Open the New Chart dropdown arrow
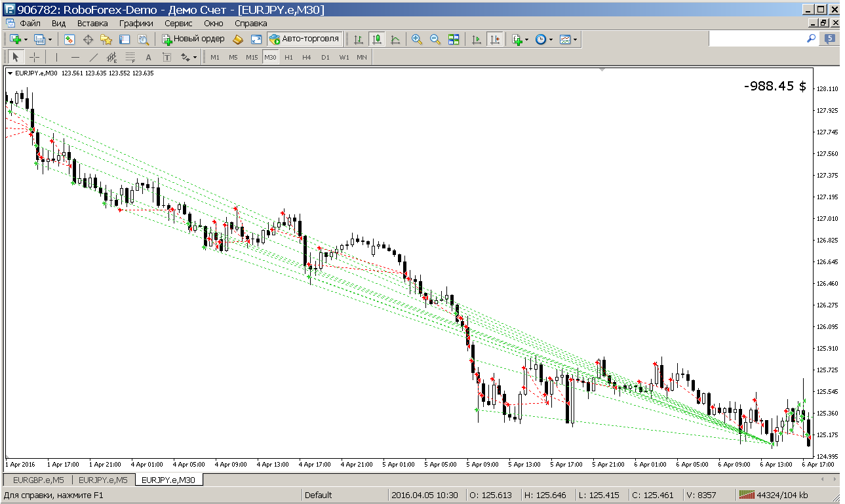This screenshot has height=504, width=845. pyautogui.click(x=26, y=39)
